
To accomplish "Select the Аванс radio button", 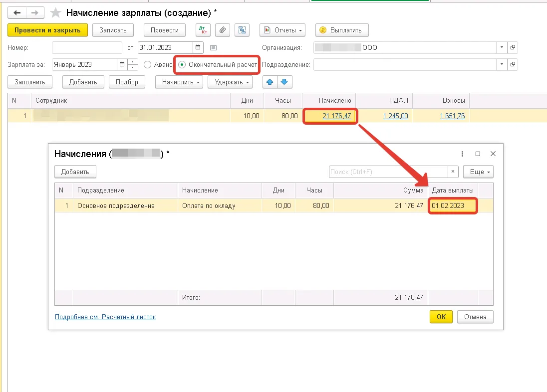I will [147, 65].
